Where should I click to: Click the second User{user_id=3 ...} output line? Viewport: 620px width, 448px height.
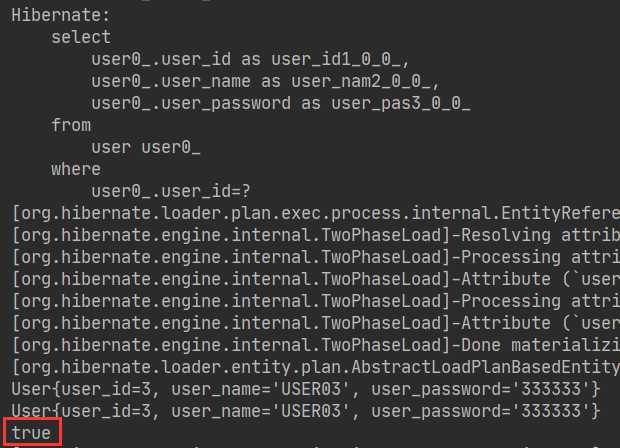tap(306, 412)
